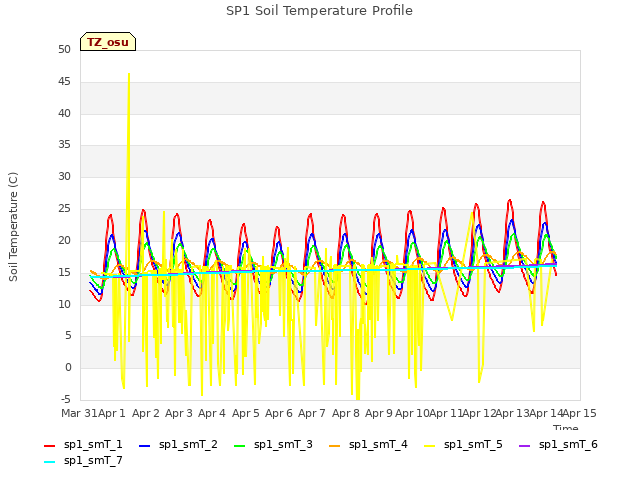Click the Apr 8 x-axis tick label

(x=346, y=413)
